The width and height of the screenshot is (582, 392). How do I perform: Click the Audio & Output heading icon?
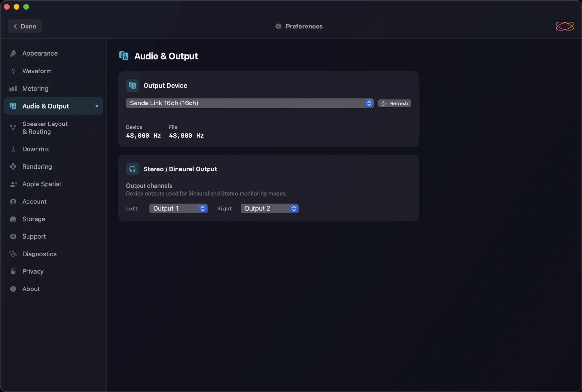pos(124,56)
